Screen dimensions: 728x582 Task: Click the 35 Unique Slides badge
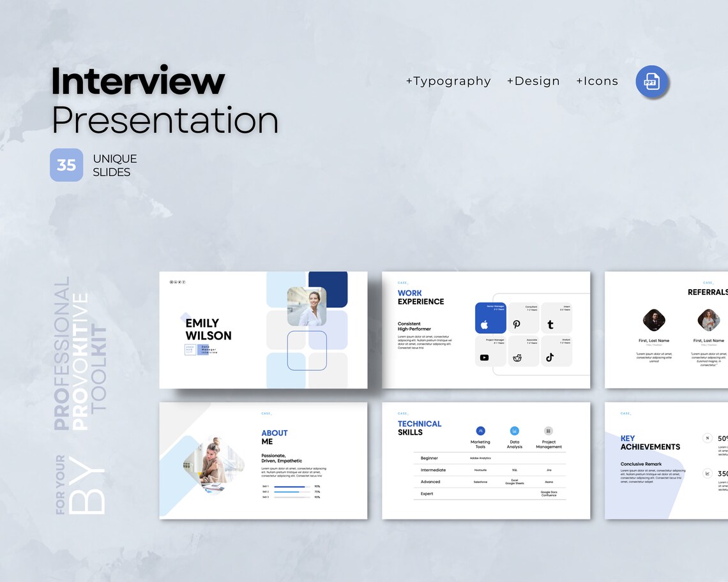[66, 165]
